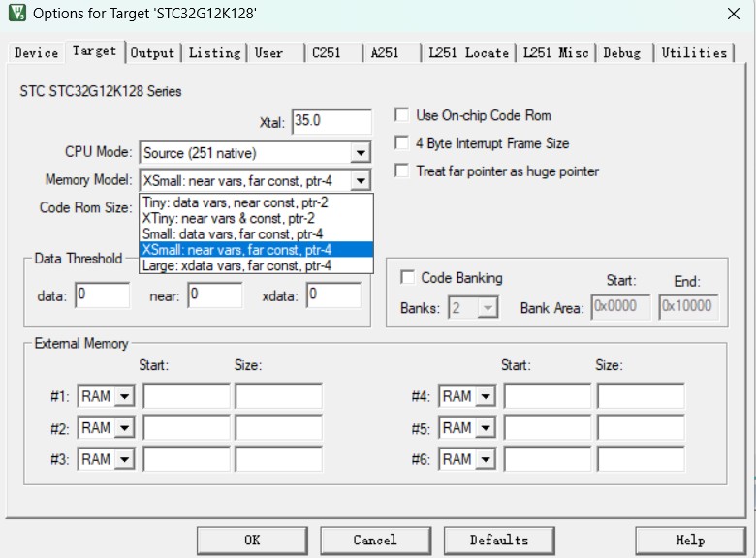
Task: Click External Memory #1 Start field
Action: [x=187, y=396]
